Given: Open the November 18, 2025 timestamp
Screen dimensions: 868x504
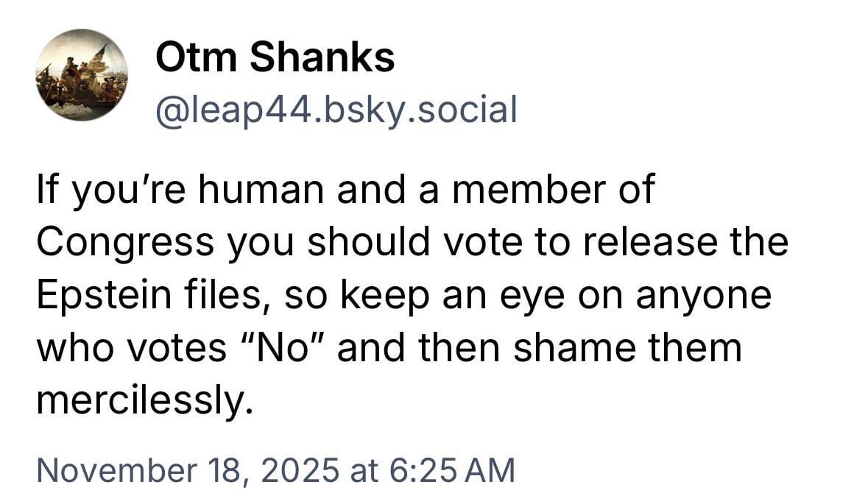Looking at the screenshot, I should [x=275, y=470].
